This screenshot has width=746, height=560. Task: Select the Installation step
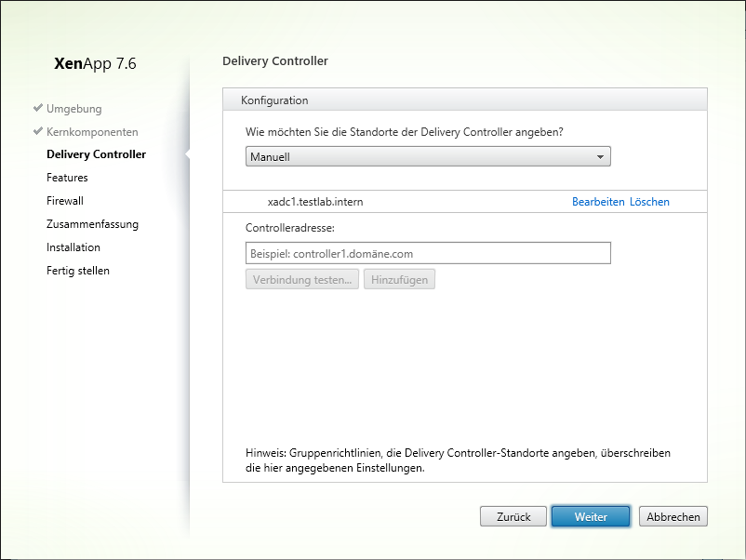click(x=73, y=247)
